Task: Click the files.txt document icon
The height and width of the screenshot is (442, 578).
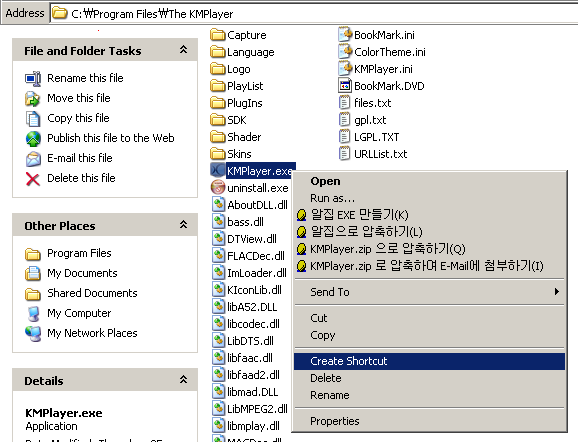Action: coord(344,102)
